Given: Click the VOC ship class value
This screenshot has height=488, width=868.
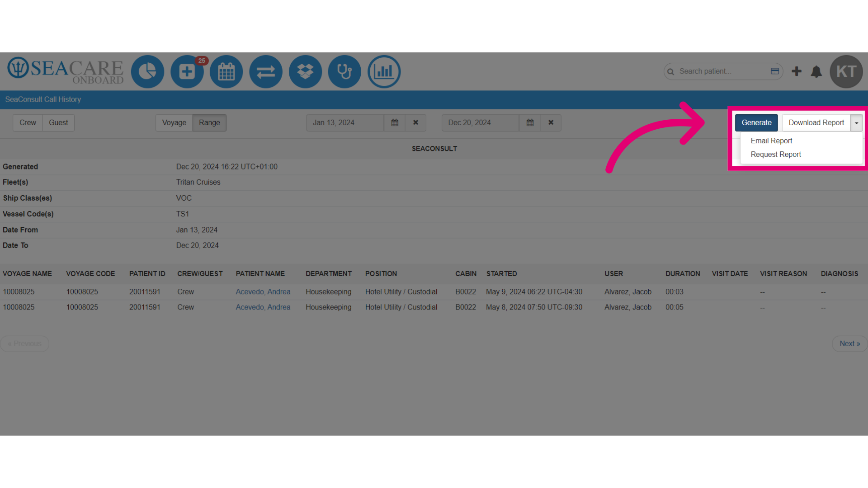Looking at the screenshot, I should tap(184, 198).
